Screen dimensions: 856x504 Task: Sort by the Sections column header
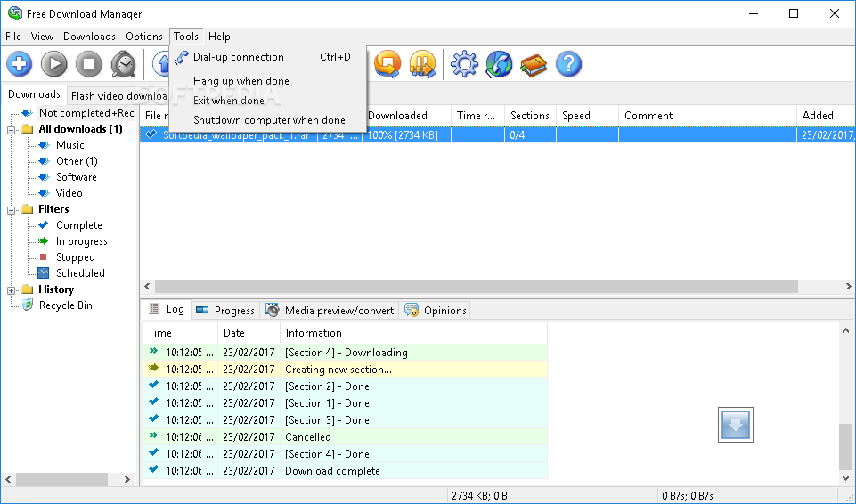(530, 116)
